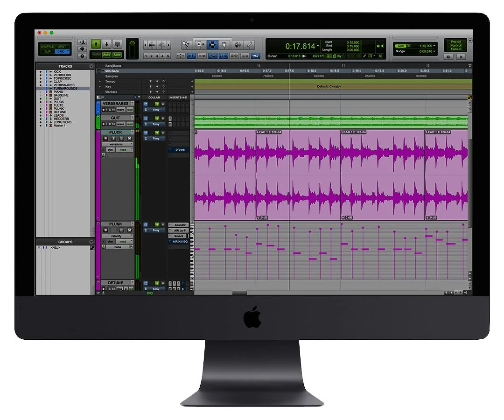504x420 pixels.
Task: Choose the Grabber hand tool
Action: [224, 45]
